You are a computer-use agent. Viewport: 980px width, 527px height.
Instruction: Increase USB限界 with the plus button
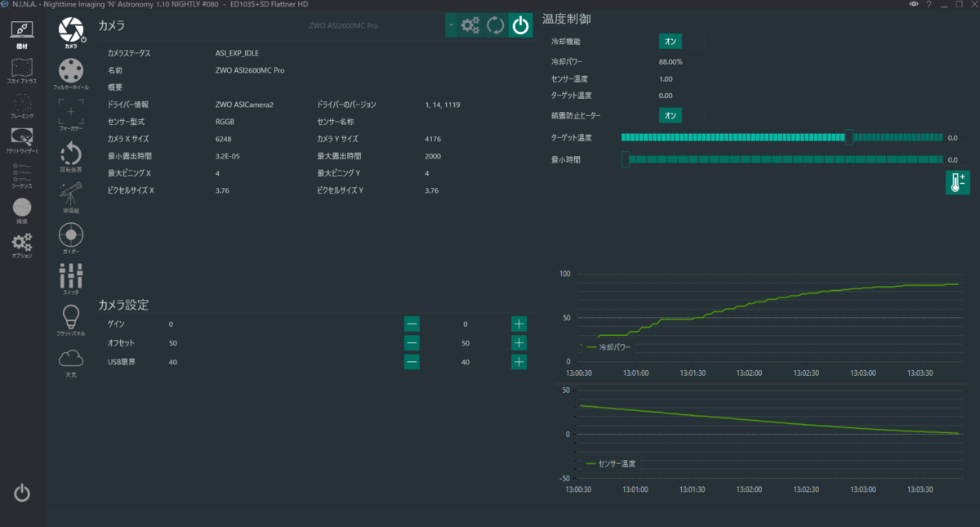(x=519, y=362)
